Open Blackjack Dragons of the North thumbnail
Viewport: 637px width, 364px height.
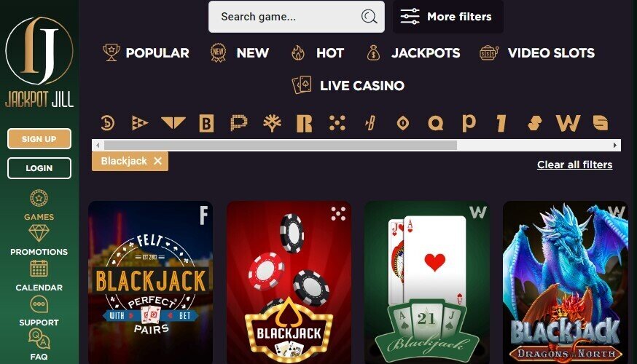point(565,282)
